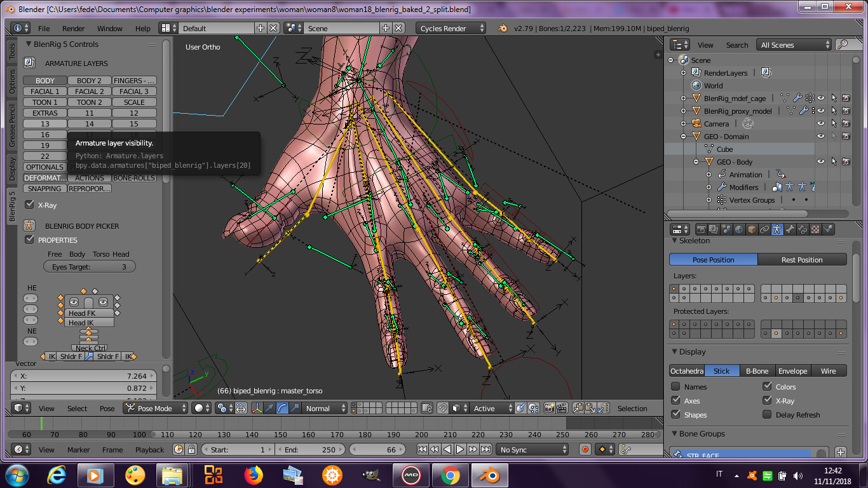Click the outliner search magnifier icon

tap(843, 44)
